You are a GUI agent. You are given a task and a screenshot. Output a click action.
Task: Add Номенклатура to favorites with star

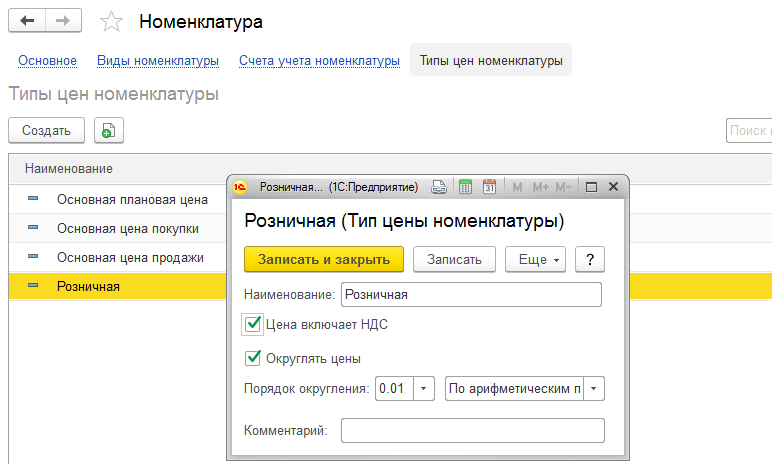(x=113, y=22)
